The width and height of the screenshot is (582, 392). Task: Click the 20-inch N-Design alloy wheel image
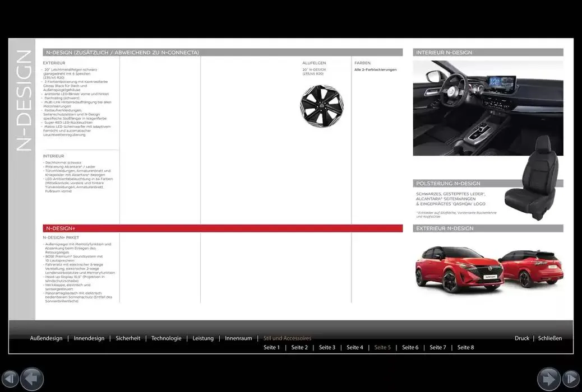(321, 106)
